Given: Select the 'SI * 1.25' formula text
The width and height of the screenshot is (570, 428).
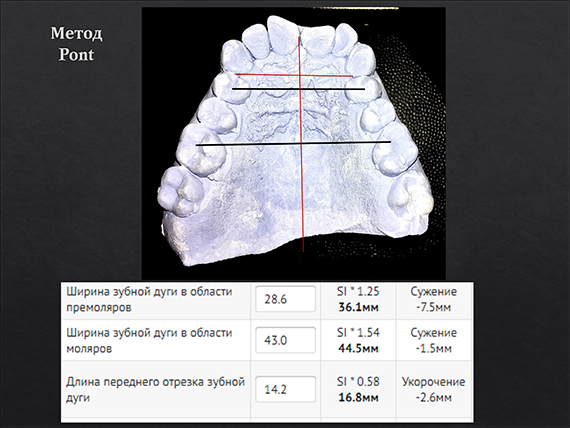Looking at the screenshot, I should [x=358, y=291].
